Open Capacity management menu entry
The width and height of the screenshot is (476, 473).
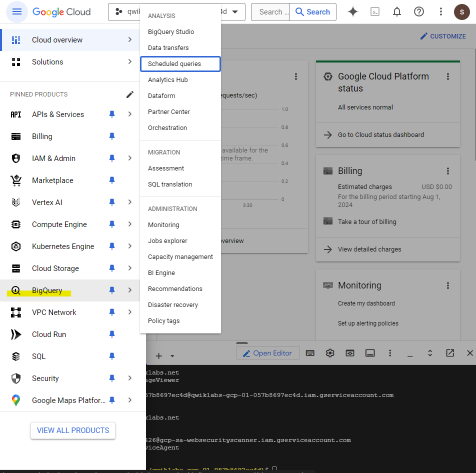(180, 257)
